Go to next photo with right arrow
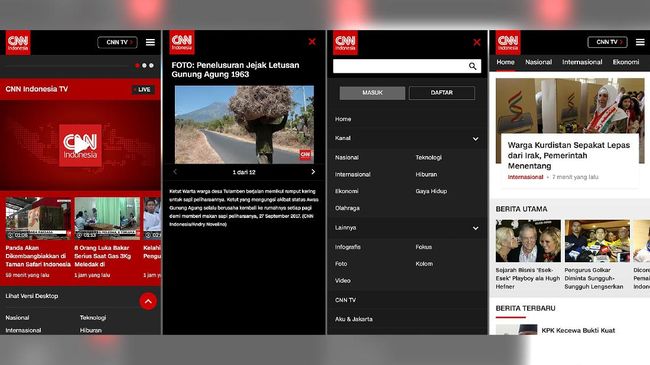 point(313,172)
